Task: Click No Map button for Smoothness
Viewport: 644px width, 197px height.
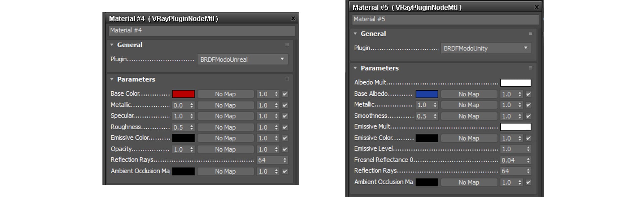Action: coord(469,116)
